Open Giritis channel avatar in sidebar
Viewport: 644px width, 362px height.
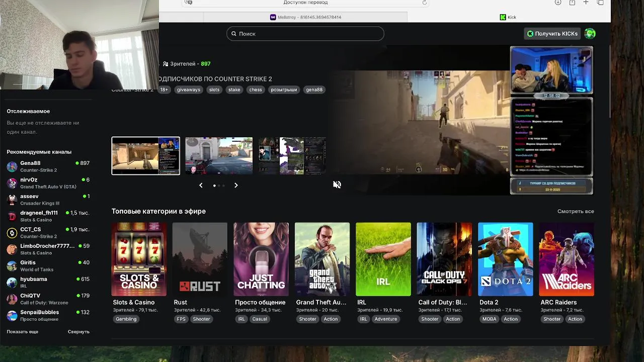(12, 266)
